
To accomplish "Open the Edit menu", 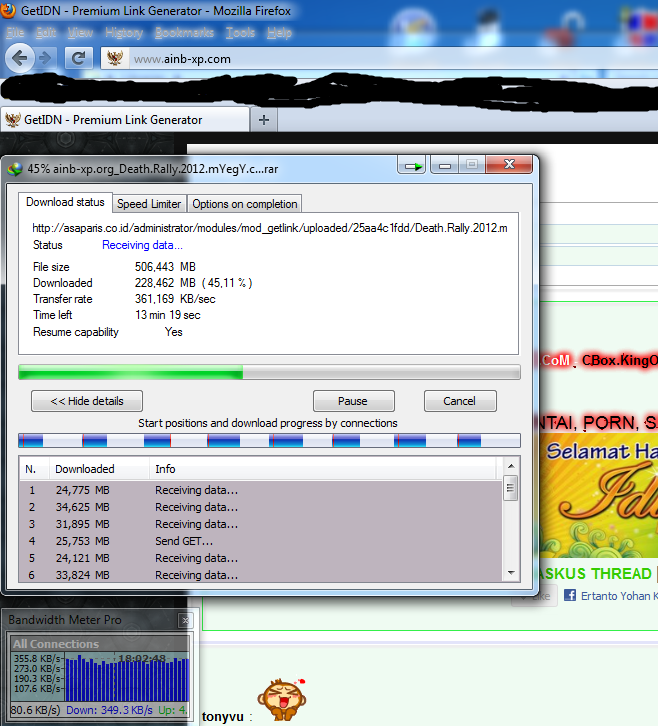I will click(x=45, y=32).
